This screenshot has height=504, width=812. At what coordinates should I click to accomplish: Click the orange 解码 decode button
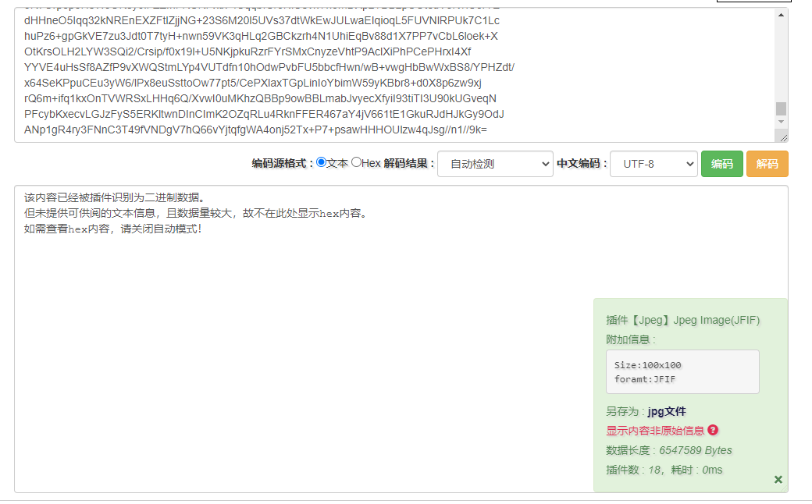tap(767, 164)
